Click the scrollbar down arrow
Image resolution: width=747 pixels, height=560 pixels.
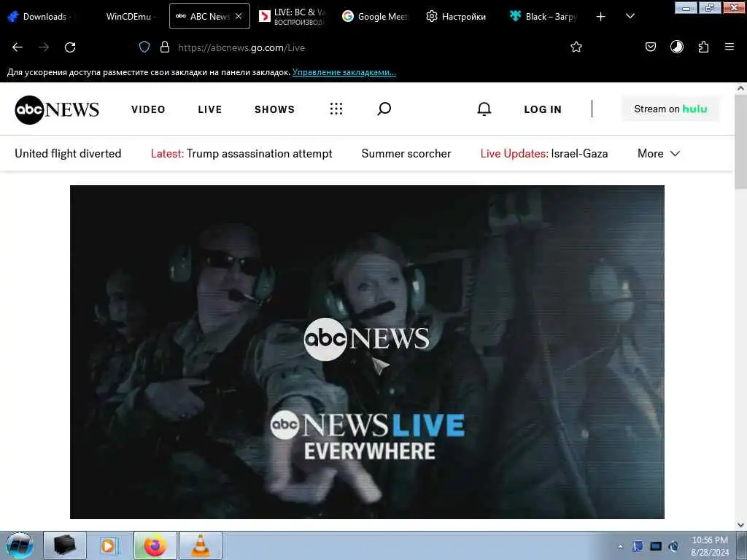[741, 525]
